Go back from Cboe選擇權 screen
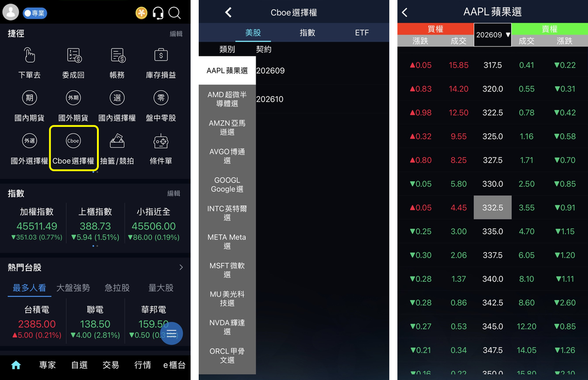588x380 pixels. pos(229,13)
